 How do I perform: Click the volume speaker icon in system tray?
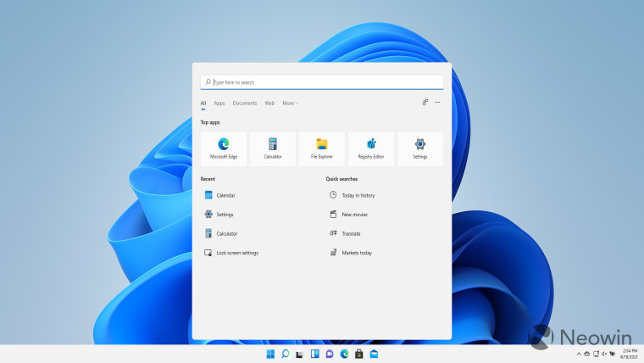click(603, 354)
